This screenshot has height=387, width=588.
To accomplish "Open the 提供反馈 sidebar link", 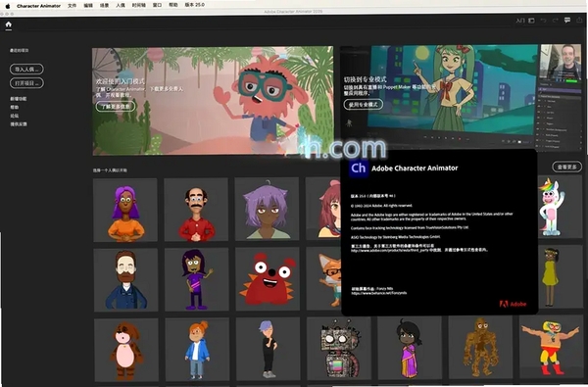I will coord(18,124).
